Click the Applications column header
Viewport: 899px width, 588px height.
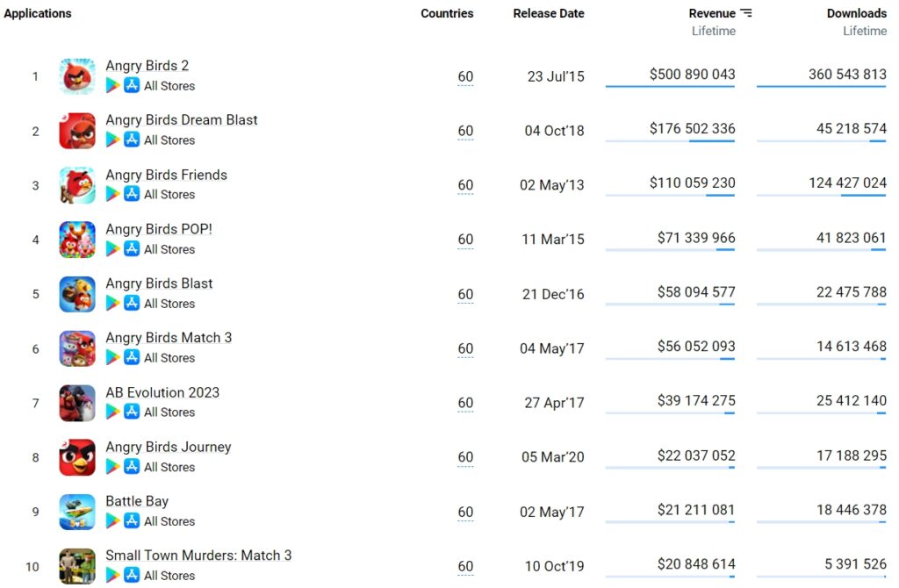tap(38, 13)
